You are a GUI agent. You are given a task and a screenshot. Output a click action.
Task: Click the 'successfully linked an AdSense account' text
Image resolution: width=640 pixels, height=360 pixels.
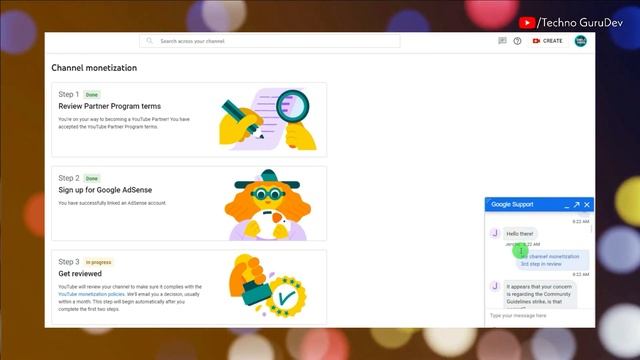point(112,203)
